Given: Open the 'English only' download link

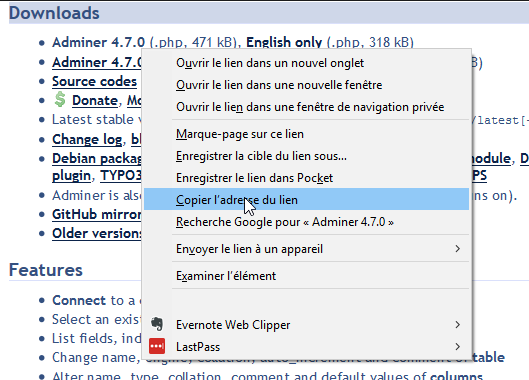Looking at the screenshot, I should (x=284, y=43).
